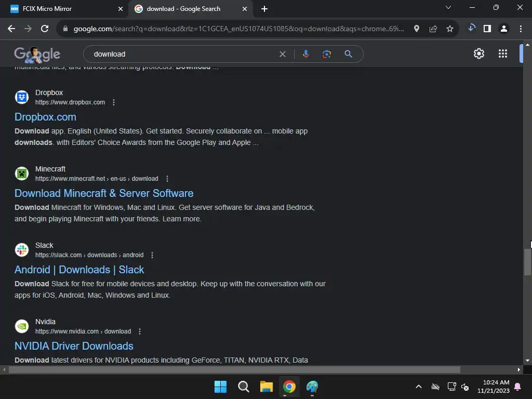Click the vertical scrollbar thumb
This screenshot has height=399, width=532.
point(527,262)
